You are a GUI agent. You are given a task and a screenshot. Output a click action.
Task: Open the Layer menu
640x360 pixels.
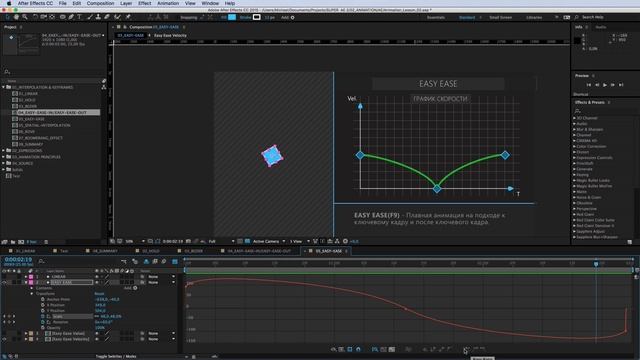126,3
